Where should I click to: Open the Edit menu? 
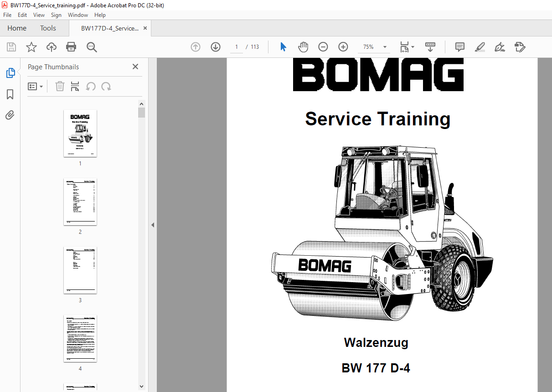click(22, 15)
